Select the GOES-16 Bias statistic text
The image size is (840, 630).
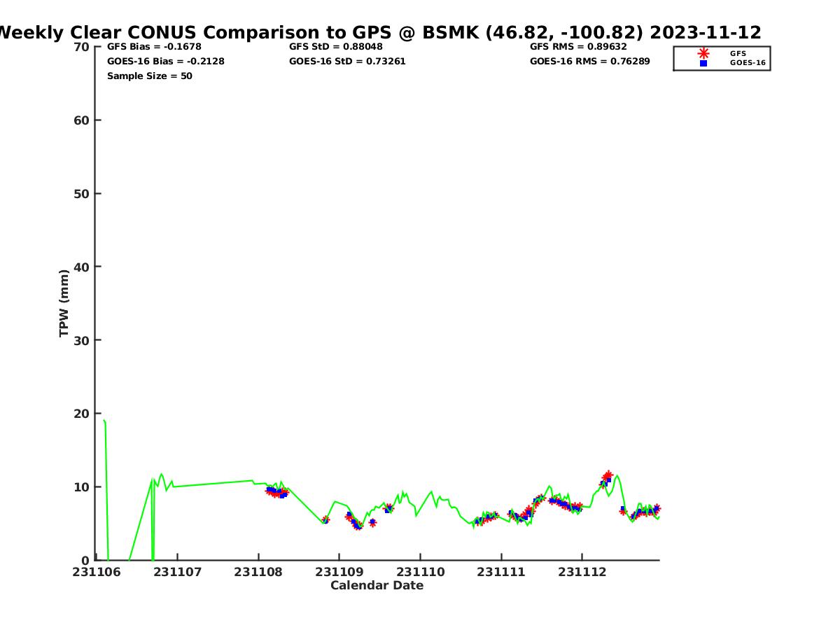(x=165, y=62)
